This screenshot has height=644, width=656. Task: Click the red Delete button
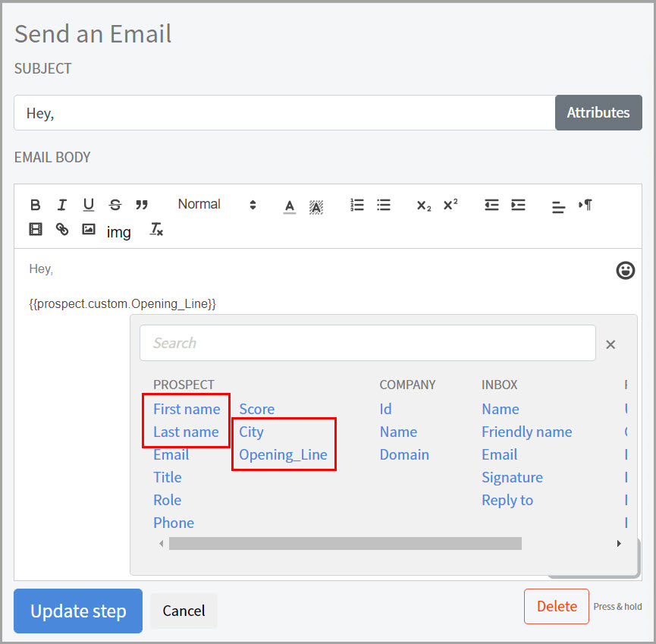pyautogui.click(x=556, y=606)
